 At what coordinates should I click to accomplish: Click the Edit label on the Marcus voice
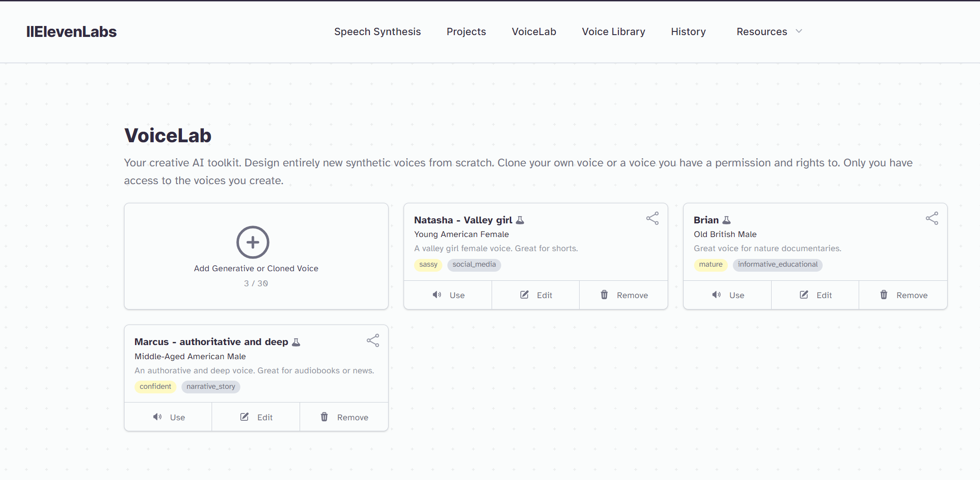(265, 418)
